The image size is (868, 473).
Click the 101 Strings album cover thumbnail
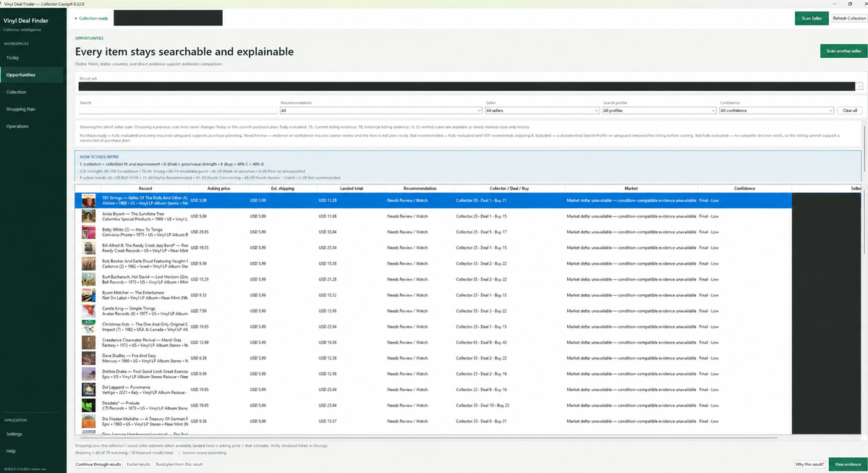89,200
